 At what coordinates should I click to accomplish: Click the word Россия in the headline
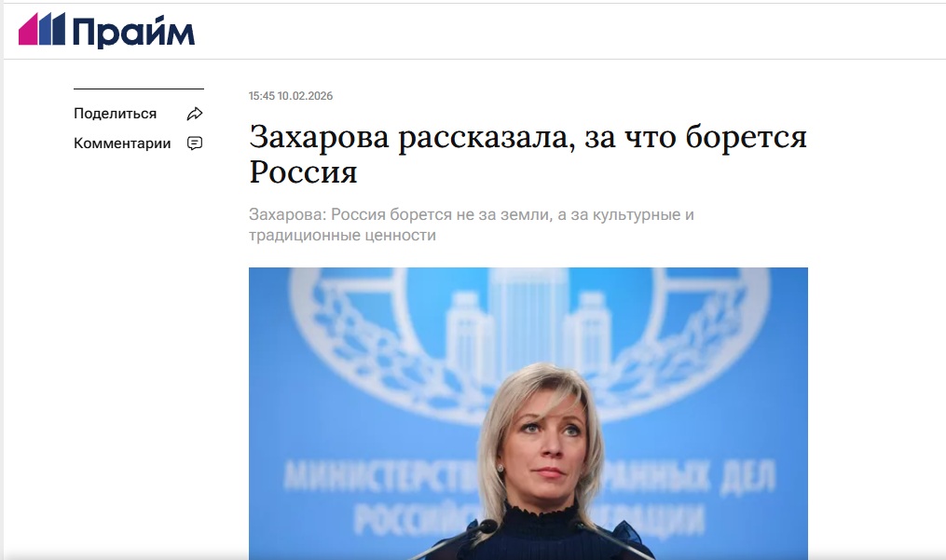coord(304,172)
